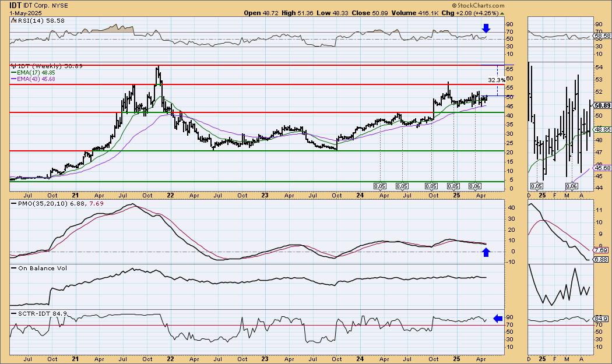Click the 84.9 SCTR value tag
This screenshot has width=612, height=364.
click(602, 319)
